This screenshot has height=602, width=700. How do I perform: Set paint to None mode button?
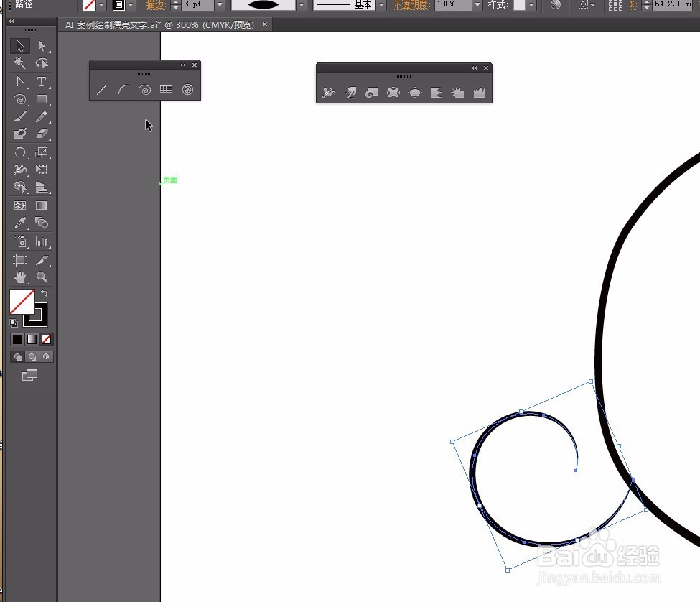tap(46, 339)
